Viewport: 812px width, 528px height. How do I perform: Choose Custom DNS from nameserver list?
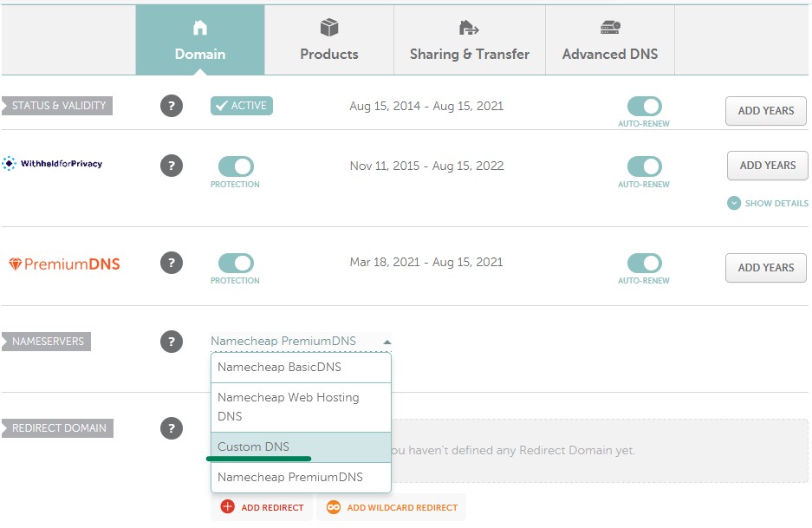pyautogui.click(x=301, y=447)
